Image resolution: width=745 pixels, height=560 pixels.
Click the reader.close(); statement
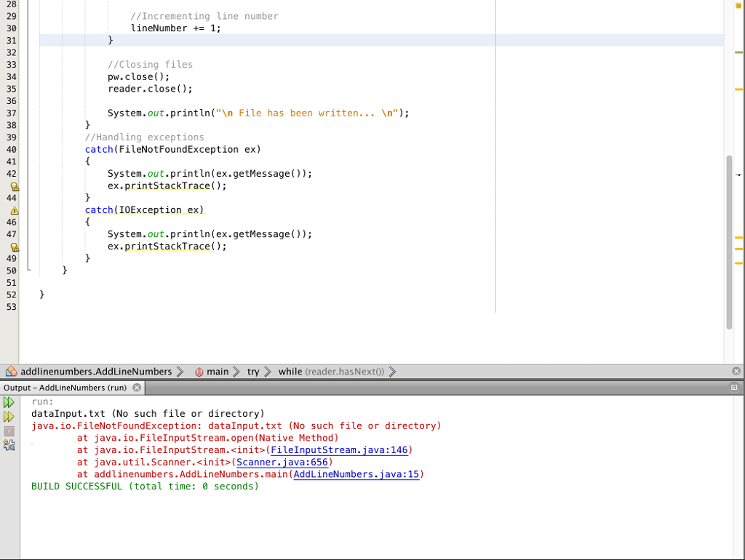(x=150, y=89)
